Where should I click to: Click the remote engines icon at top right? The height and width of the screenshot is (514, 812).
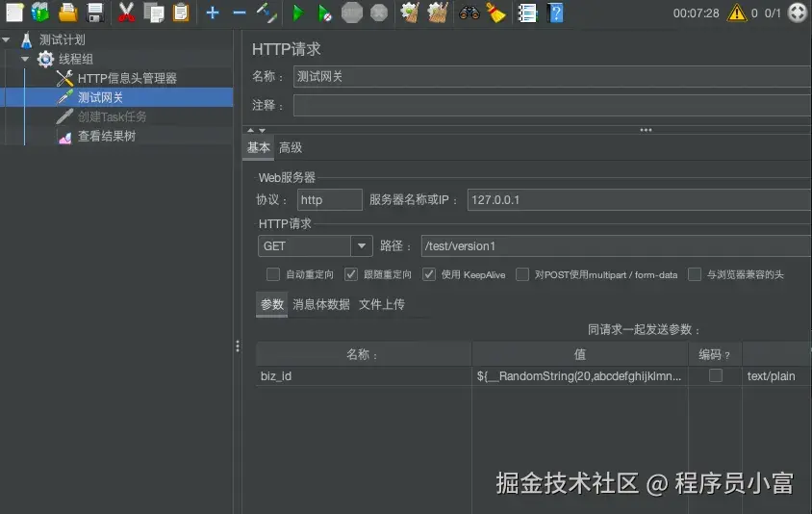(798, 13)
